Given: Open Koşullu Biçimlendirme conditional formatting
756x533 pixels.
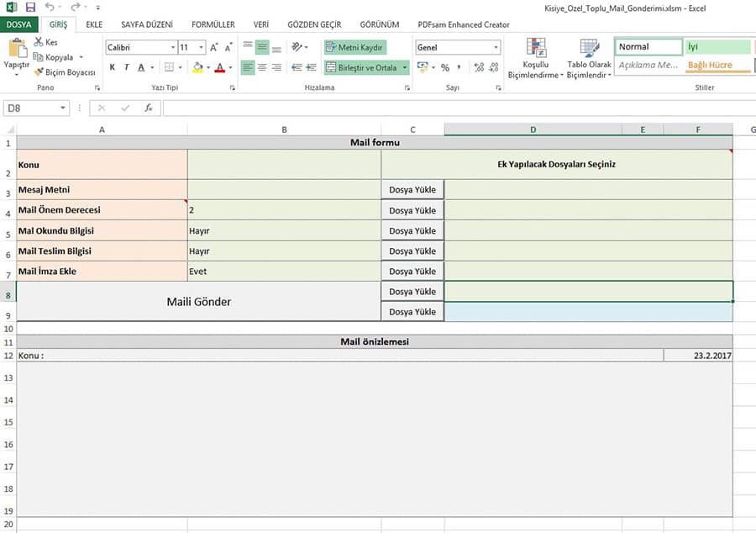Looking at the screenshot, I should (536, 58).
